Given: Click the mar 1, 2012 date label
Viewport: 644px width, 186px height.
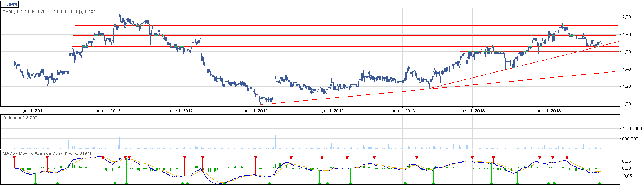Looking at the screenshot, I should click(x=109, y=111).
